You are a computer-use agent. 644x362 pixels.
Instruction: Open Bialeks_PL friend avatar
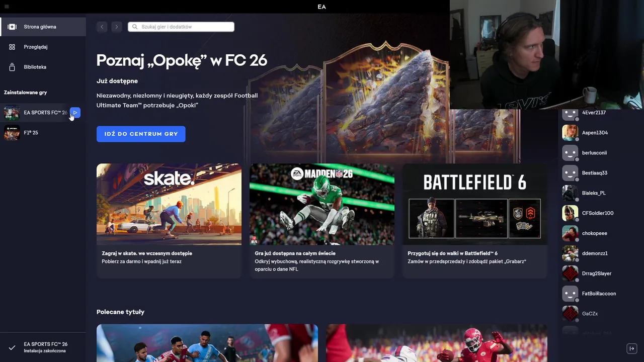(570, 193)
